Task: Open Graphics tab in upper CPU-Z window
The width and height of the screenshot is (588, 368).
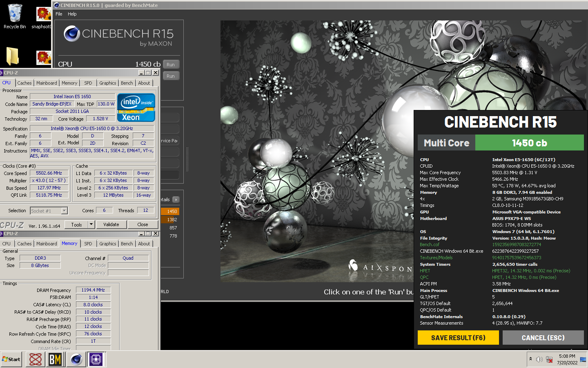Action: pos(108,83)
